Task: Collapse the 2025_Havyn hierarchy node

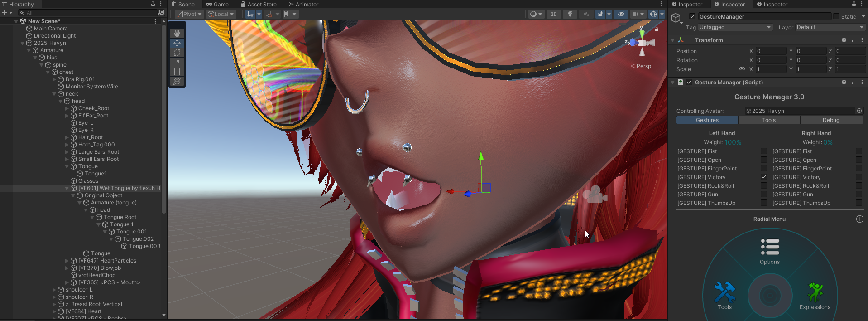Action: pyautogui.click(x=22, y=43)
